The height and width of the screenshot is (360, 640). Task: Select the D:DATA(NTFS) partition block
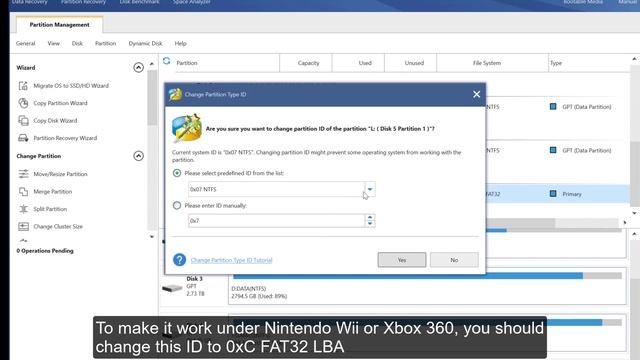pyautogui.click(x=427, y=287)
